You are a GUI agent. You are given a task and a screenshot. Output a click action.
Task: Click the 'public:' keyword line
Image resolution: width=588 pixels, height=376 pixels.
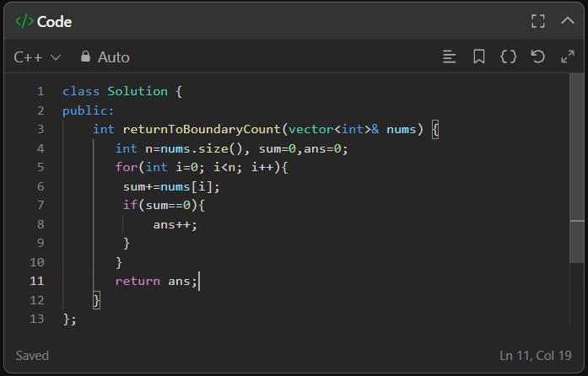(88, 110)
